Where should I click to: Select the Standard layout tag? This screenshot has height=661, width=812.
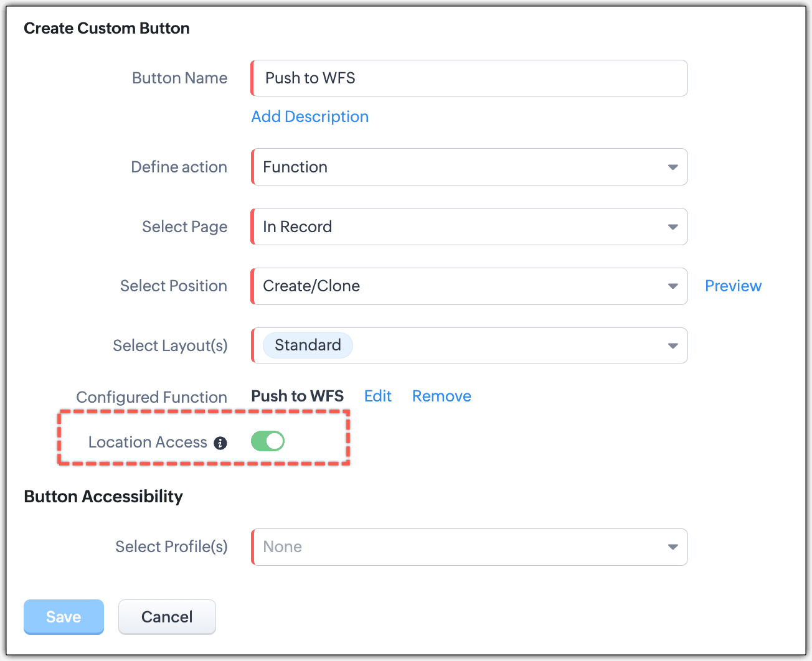tap(308, 345)
